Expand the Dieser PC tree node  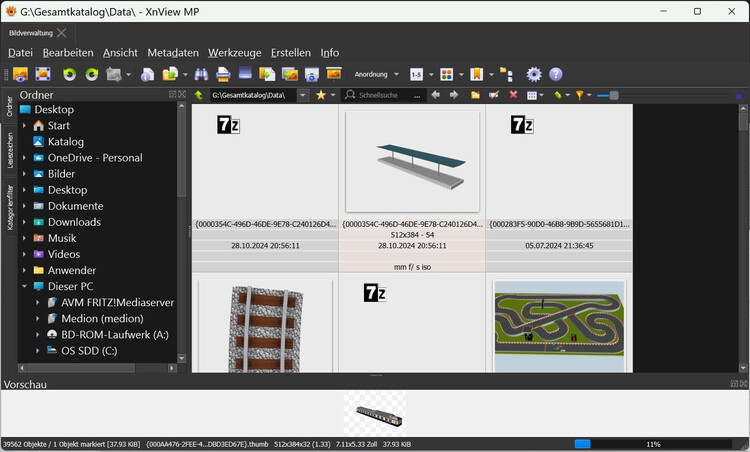(x=25, y=286)
